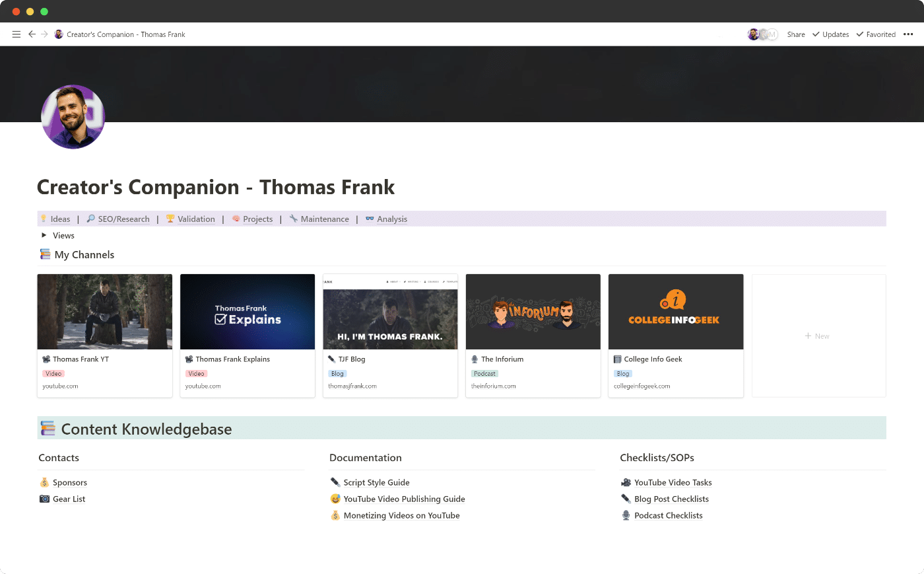The height and width of the screenshot is (574, 924).
Task: Open the Ideas link
Action: [60, 219]
